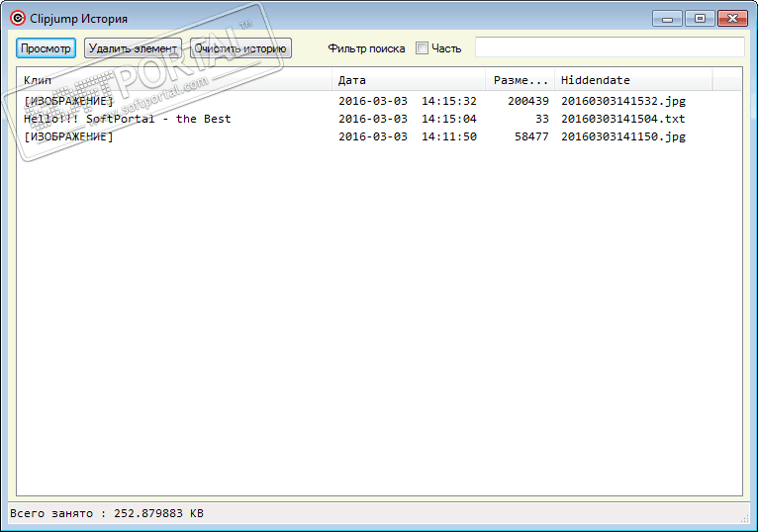Close the Clipjump История window
This screenshot has width=758, height=532.
732,19
